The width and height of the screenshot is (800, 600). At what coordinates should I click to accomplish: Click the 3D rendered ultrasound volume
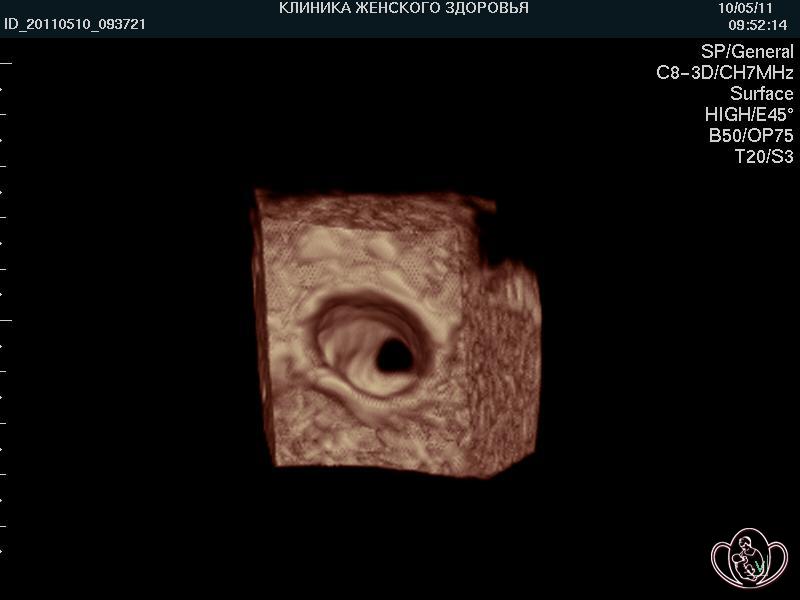pos(396,334)
